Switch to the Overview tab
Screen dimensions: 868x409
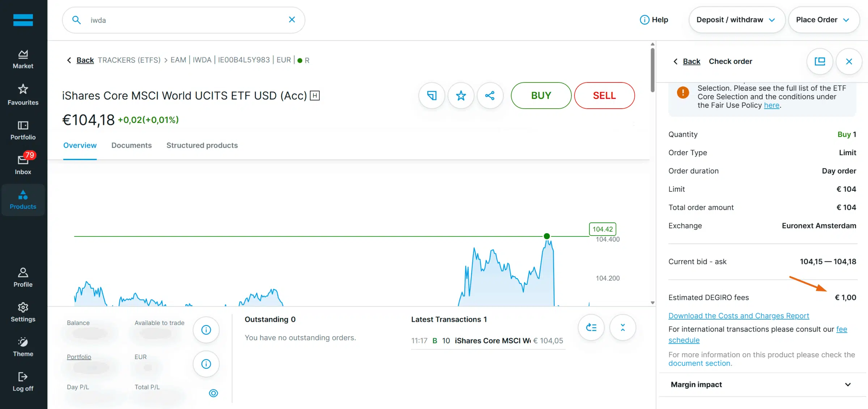(80, 146)
